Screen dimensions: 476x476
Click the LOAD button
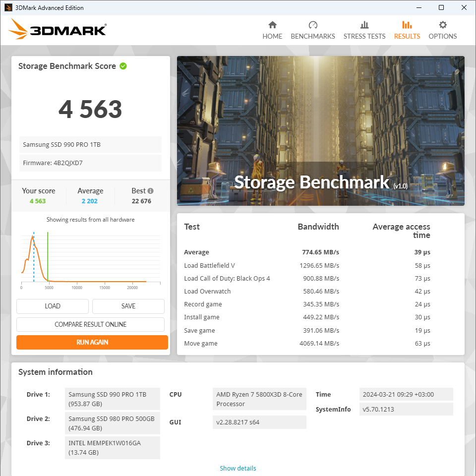coord(53,306)
